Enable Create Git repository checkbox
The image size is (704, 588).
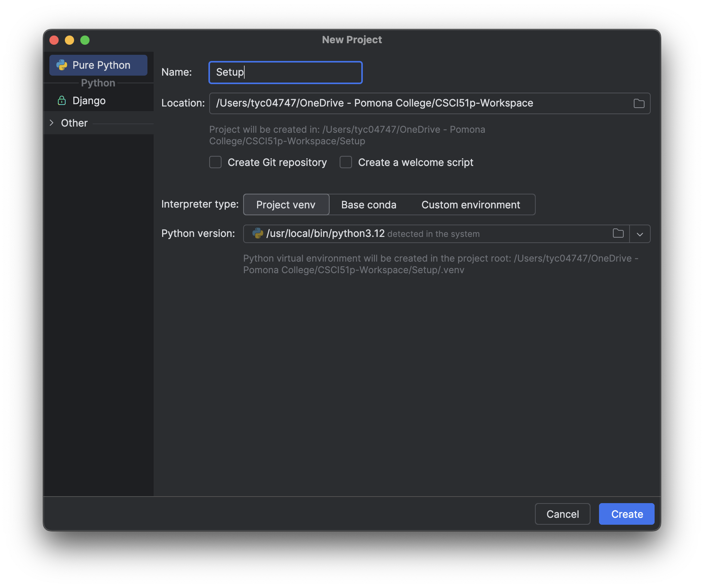tap(215, 162)
